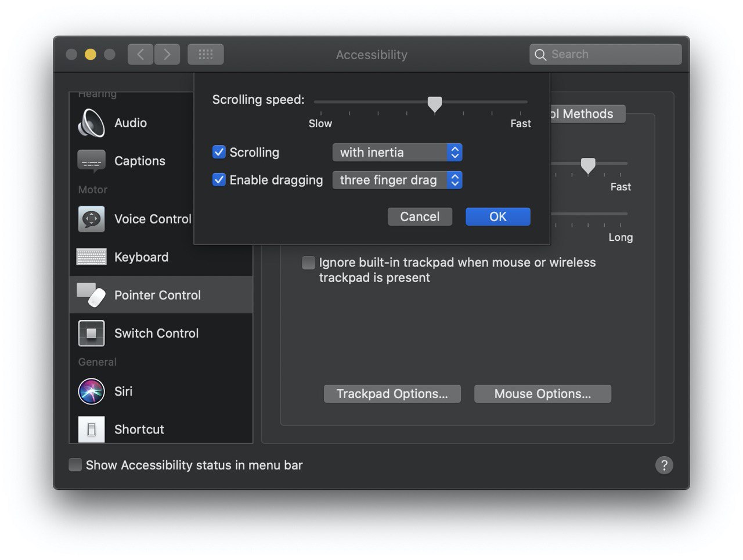Click the background Fast speed slider thumb
The height and width of the screenshot is (560, 743).
click(588, 166)
